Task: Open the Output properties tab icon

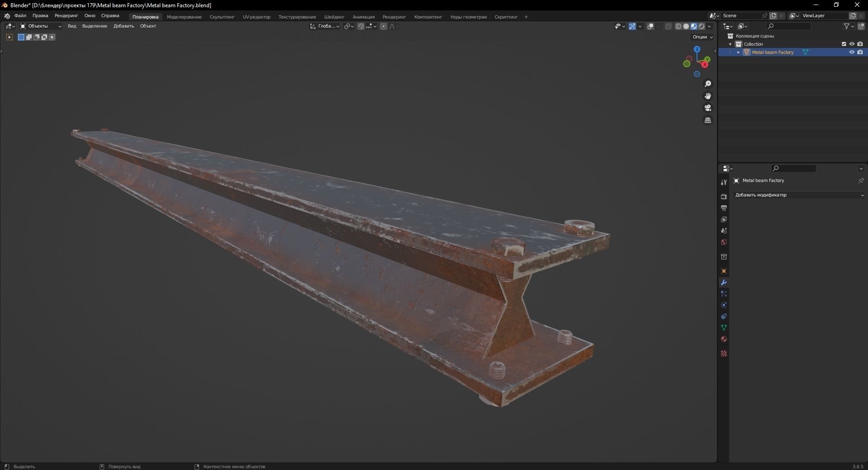Action: 724,208
